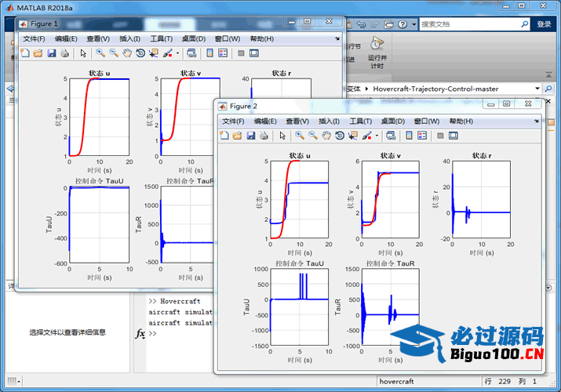Insert Legend icon in Figure 1 toolbar
The height and width of the screenshot is (392, 561).
point(223,53)
